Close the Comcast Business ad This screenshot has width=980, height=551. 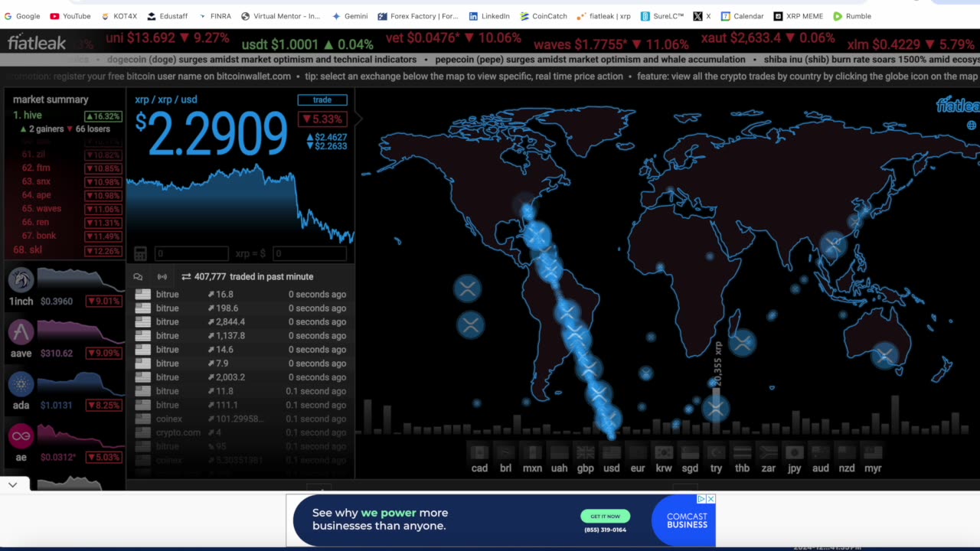(x=710, y=499)
